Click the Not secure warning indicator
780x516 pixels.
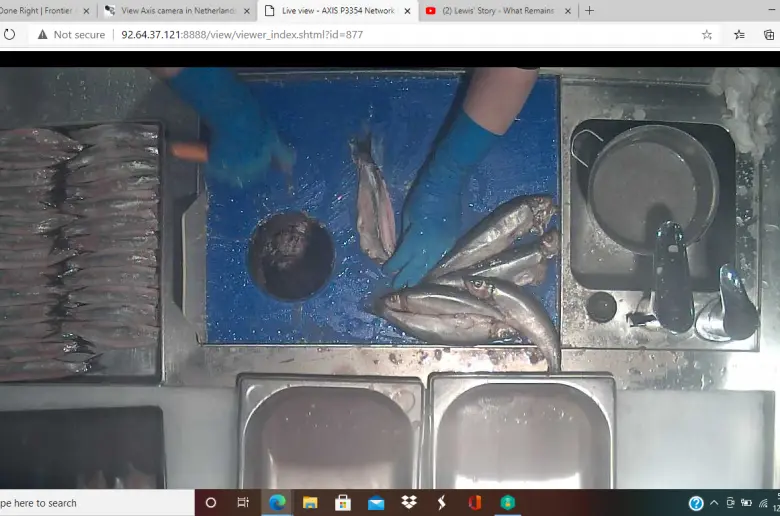pyautogui.click(x=71, y=34)
